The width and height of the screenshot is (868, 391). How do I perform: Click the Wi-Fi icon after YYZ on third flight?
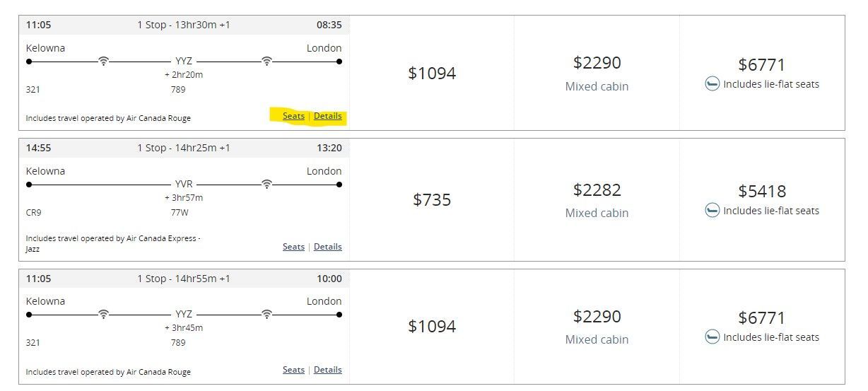(x=266, y=315)
